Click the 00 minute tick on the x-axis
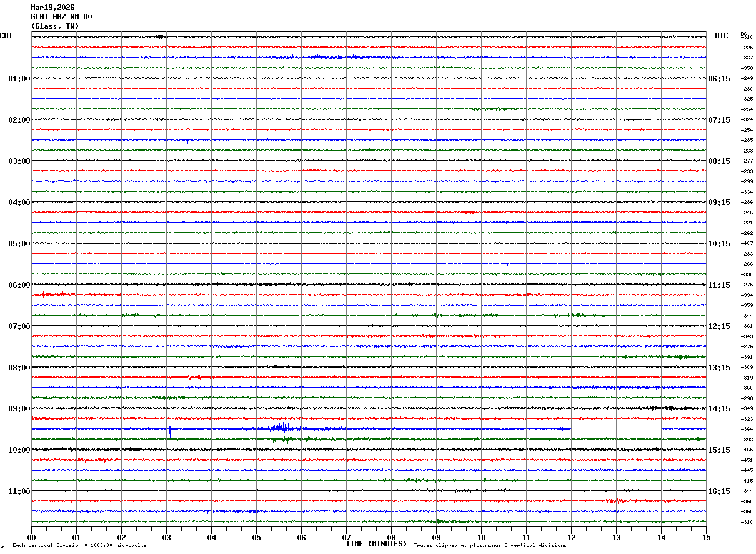This screenshot has height=554, width=756. (32, 537)
